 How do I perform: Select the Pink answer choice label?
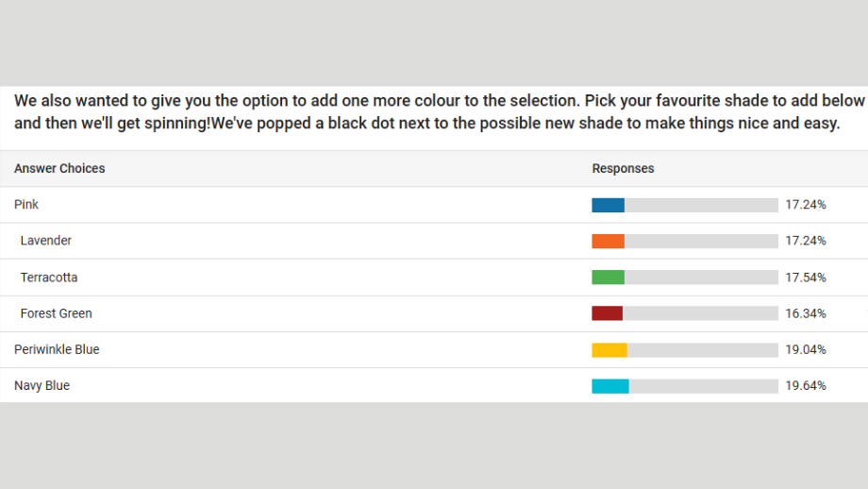(26, 204)
